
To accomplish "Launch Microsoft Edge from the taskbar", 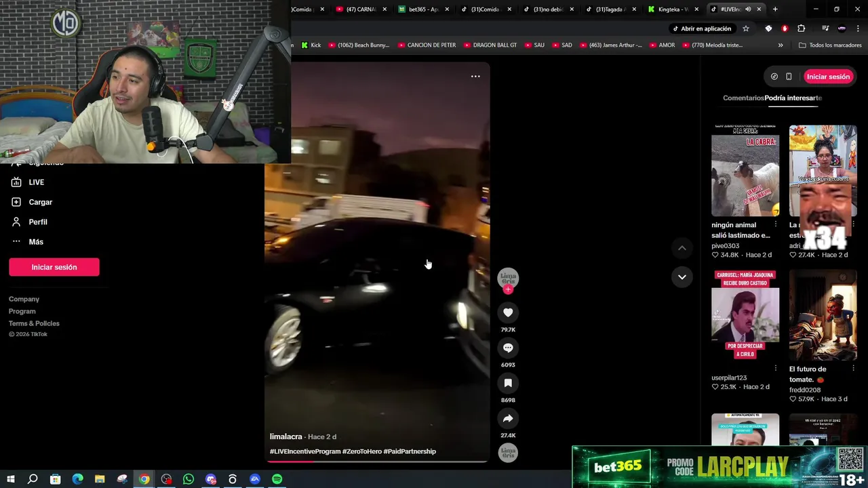I will [77, 479].
